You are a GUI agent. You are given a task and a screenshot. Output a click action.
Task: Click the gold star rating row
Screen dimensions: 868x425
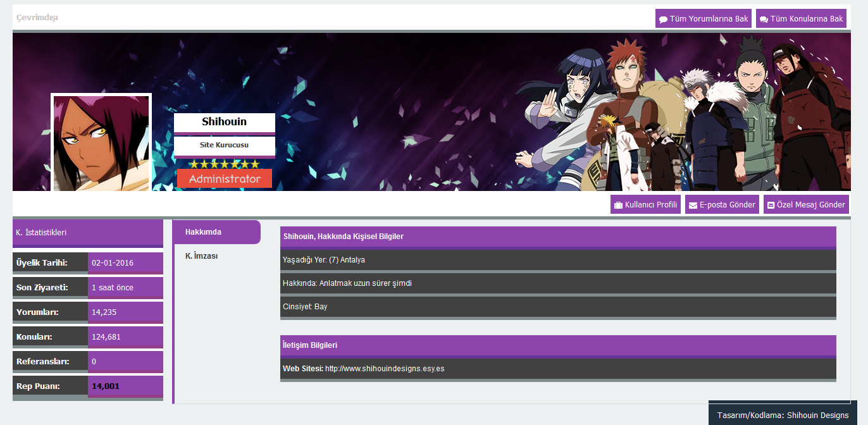(224, 164)
